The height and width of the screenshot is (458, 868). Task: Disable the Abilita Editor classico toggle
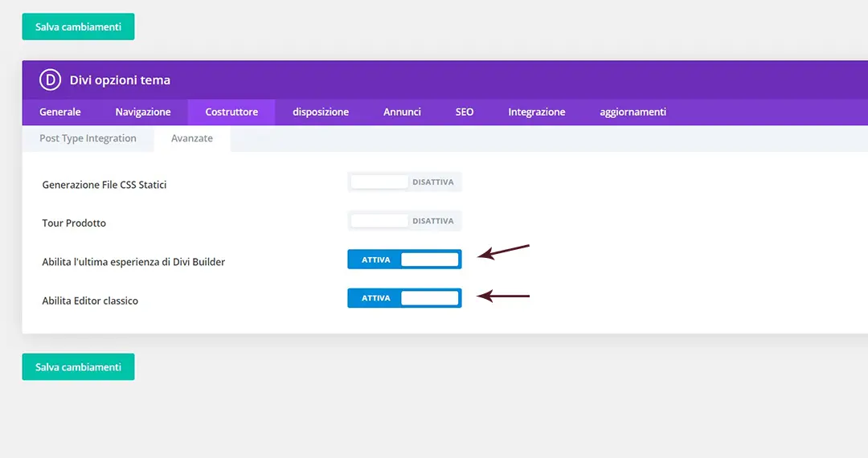click(404, 298)
